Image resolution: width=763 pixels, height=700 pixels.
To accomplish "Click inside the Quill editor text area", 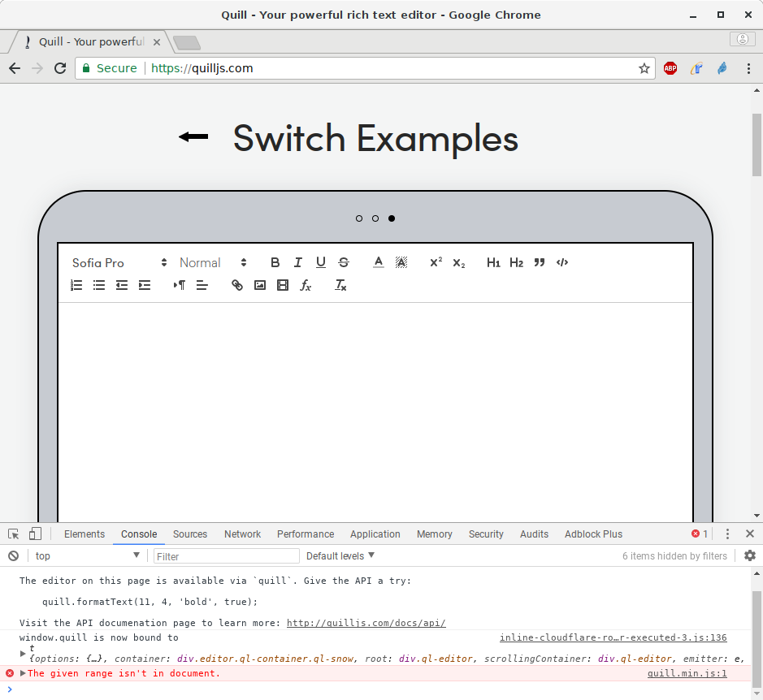I will 375,411.
